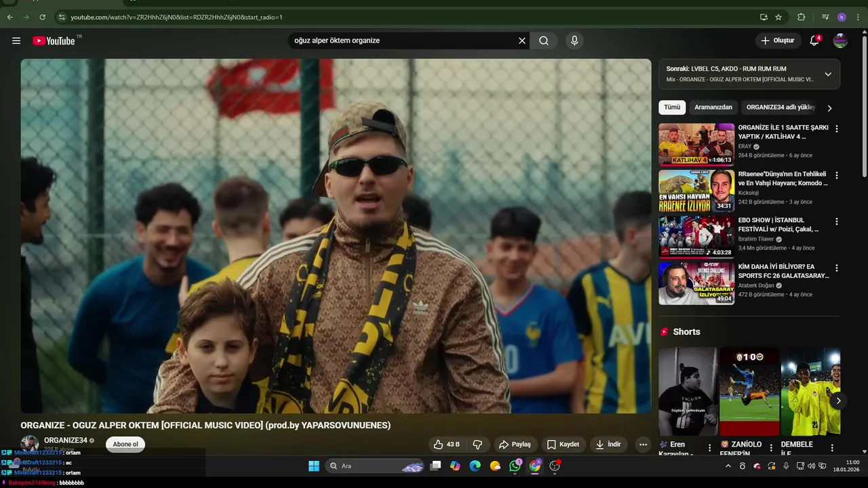The height and width of the screenshot is (488, 868).
Task: Click the magnifier search button
Action: pyautogui.click(x=544, y=41)
